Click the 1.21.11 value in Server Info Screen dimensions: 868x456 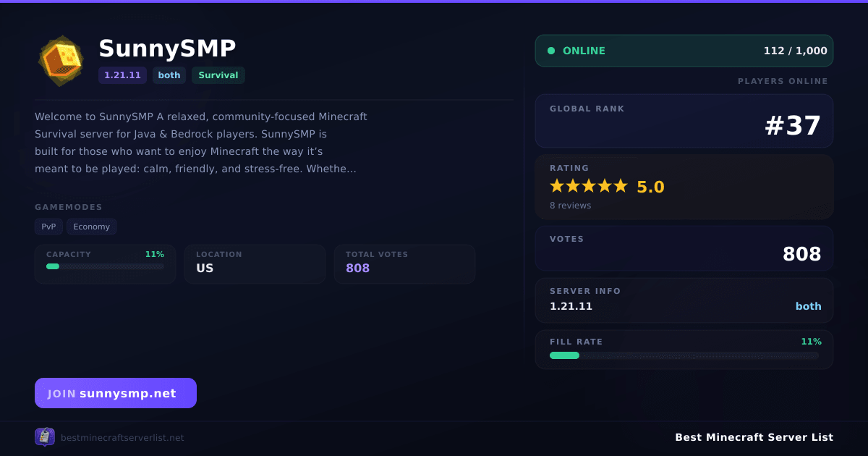[x=571, y=306]
